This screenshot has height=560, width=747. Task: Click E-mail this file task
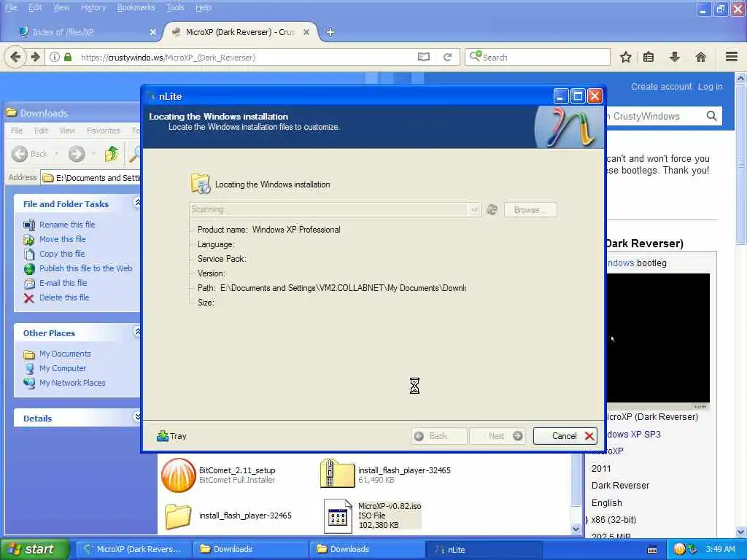coord(63,283)
